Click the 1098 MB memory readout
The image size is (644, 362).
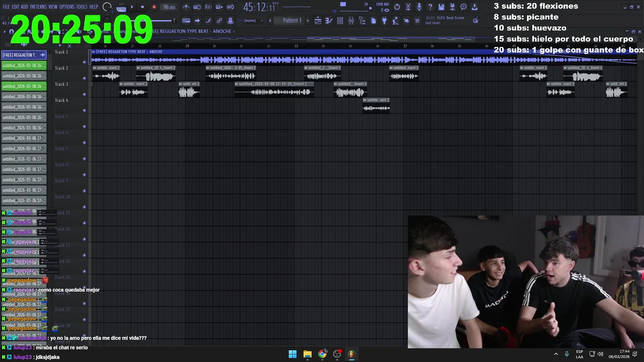[382, 4]
